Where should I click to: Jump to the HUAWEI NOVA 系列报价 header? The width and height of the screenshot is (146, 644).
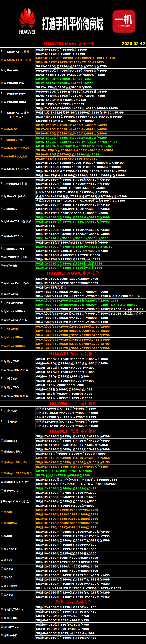click(73, 273)
